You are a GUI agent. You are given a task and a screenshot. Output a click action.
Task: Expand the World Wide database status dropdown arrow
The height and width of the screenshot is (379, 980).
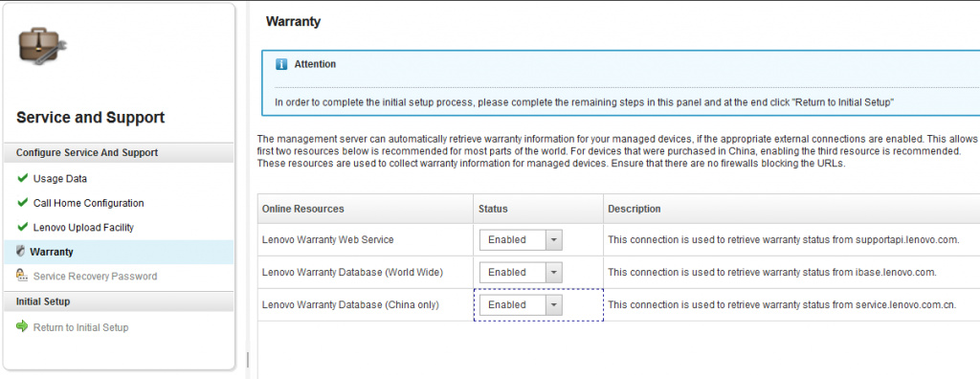pos(554,272)
